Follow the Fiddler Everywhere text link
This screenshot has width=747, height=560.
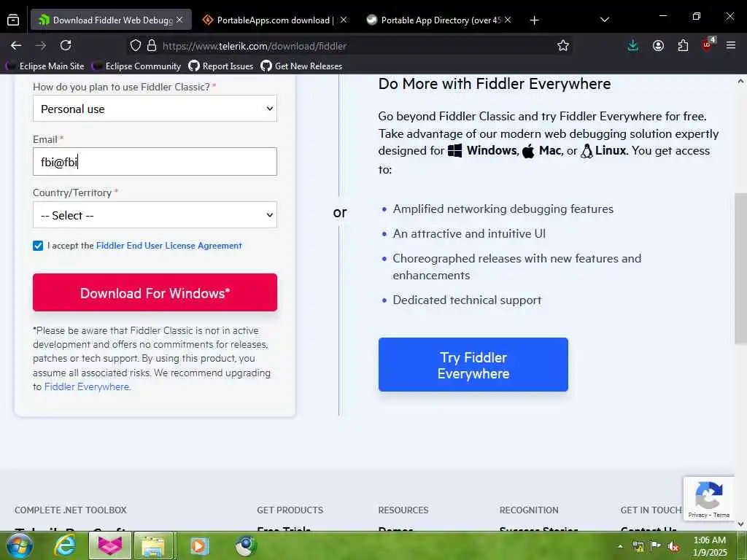coord(87,387)
